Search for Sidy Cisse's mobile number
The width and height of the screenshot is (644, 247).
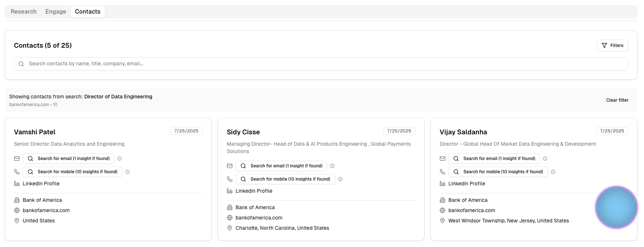285,179
